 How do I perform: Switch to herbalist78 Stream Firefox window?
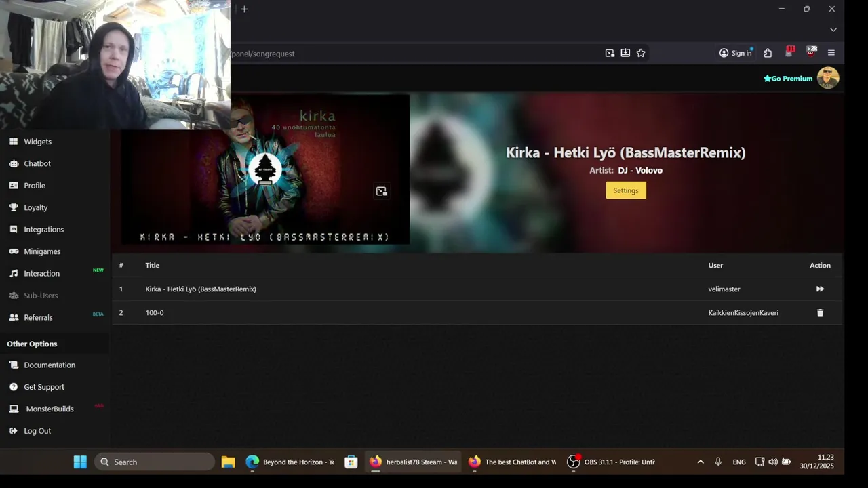413,462
